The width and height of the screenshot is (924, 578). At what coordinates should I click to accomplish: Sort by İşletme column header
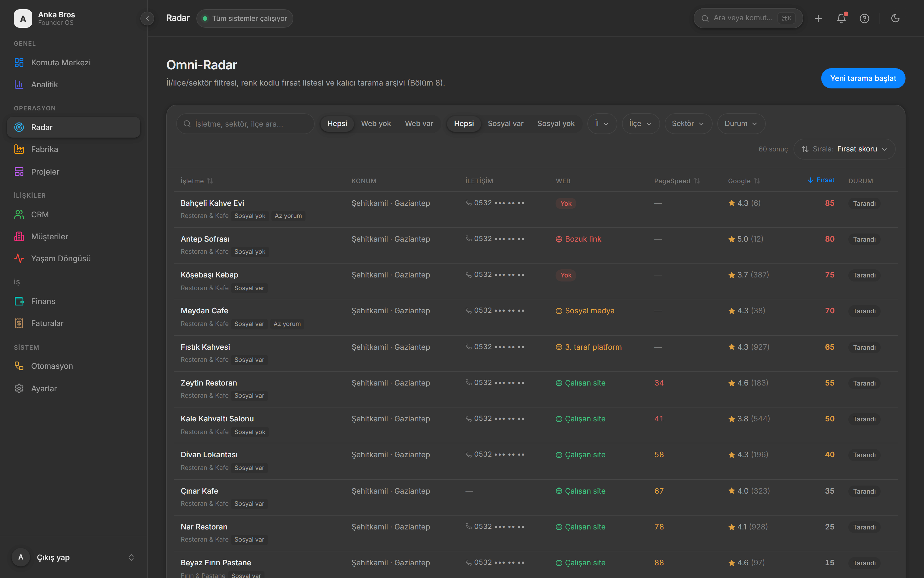pyautogui.click(x=197, y=181)
